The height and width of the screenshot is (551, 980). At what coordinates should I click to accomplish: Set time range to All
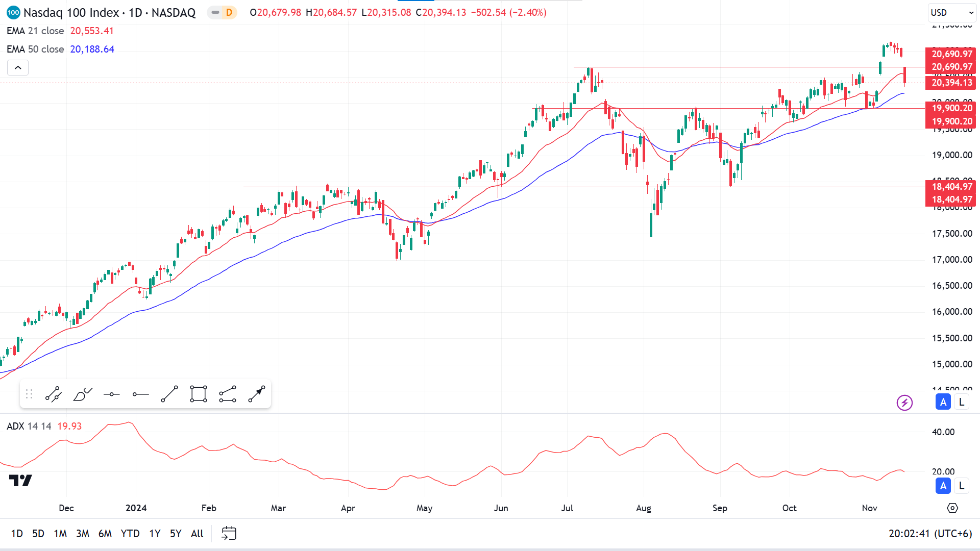click(197, 534)
